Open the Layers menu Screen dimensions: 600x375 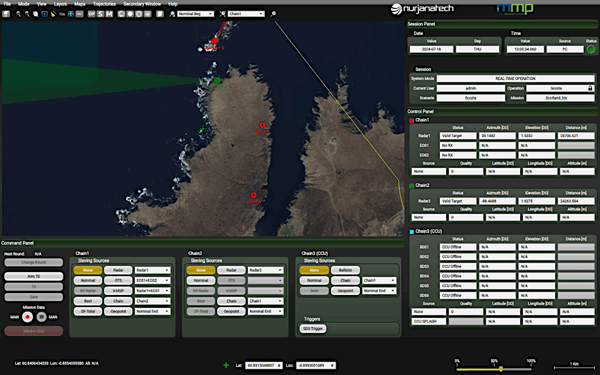[60, 4]
